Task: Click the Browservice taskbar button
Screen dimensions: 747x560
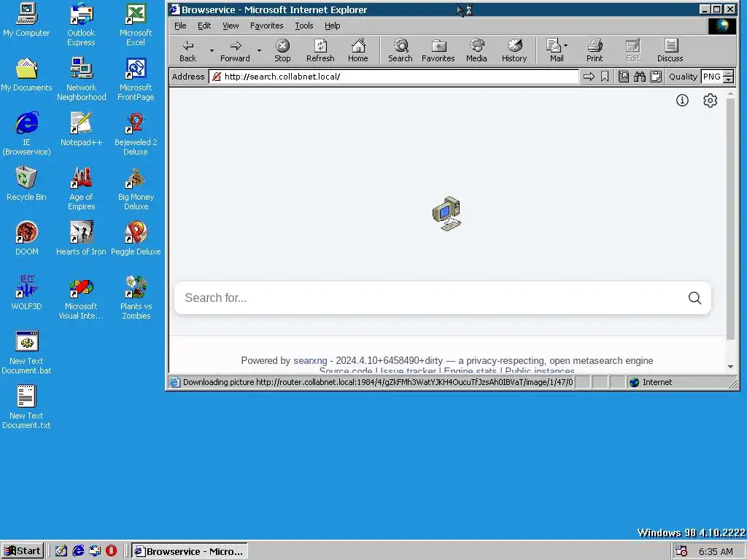Action: pyautogui.click(x=190, y=551)
